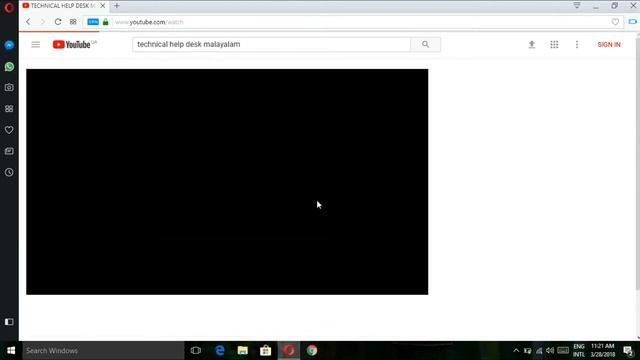The width and height of the screenshot is (640, 360).
Task: Open volume control tray icon
Action: click(550, 351)
